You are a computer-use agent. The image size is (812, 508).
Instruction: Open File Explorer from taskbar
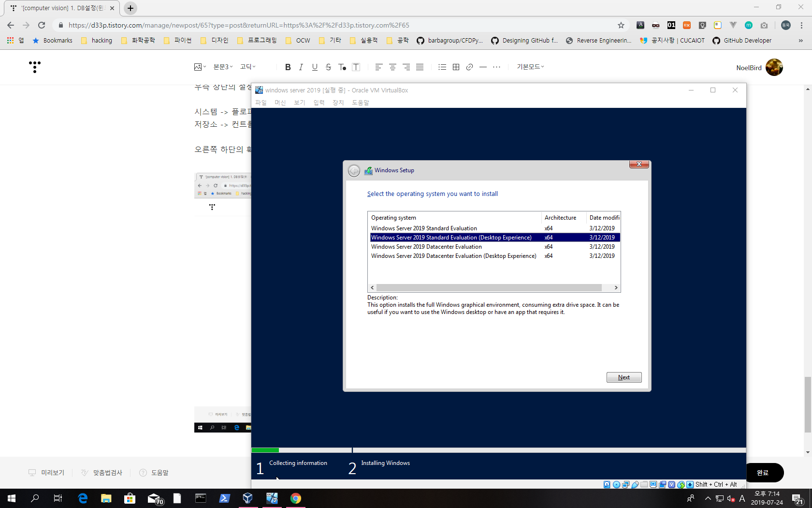tap(106, 498)
